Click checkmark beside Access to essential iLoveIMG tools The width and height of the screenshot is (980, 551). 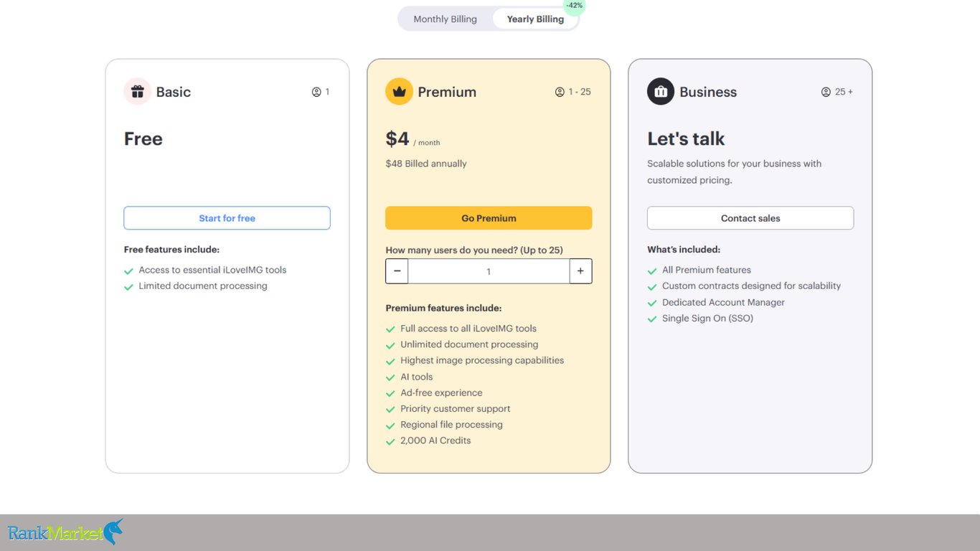129,271
